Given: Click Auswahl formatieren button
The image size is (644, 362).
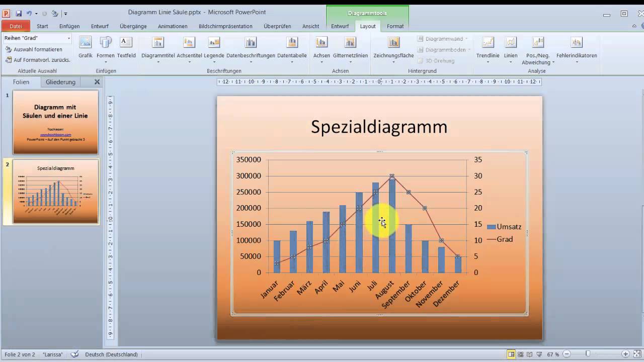Looking at the screenshot, I should tap(34, 49).
